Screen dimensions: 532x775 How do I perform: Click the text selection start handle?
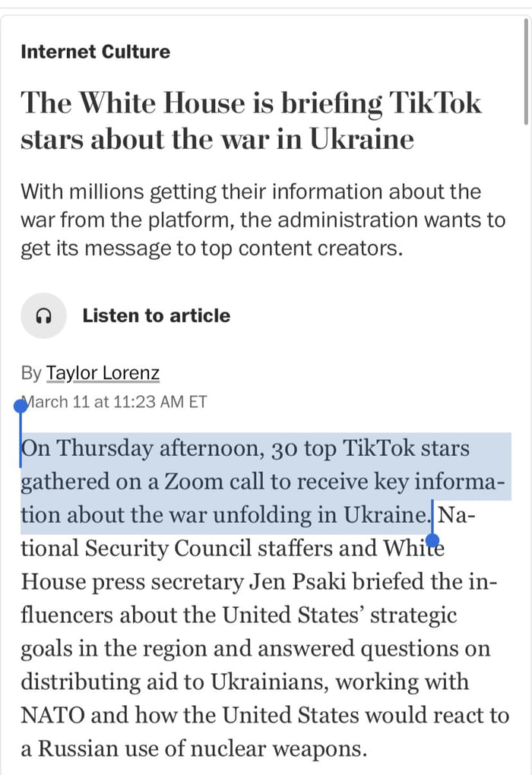[21, 407]
